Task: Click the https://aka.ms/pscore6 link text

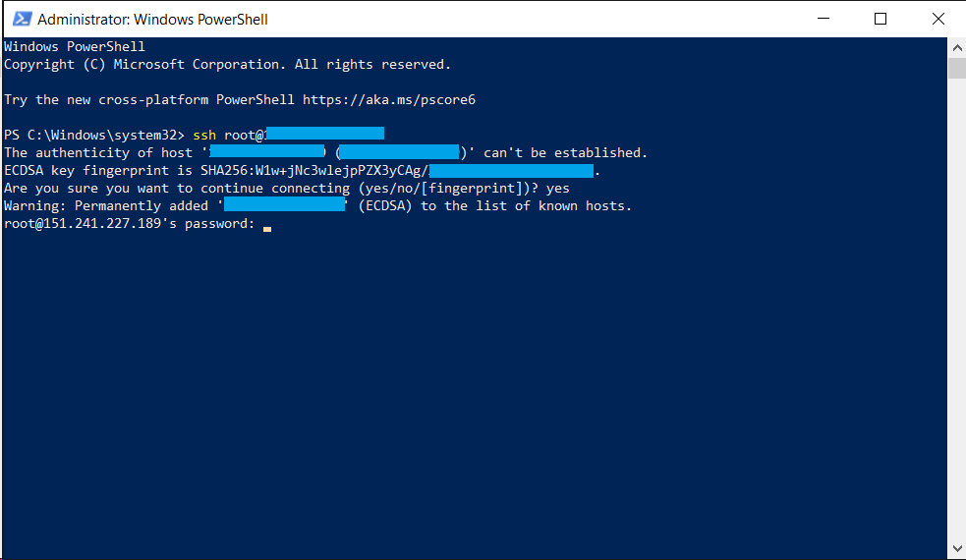Action: 389,100
